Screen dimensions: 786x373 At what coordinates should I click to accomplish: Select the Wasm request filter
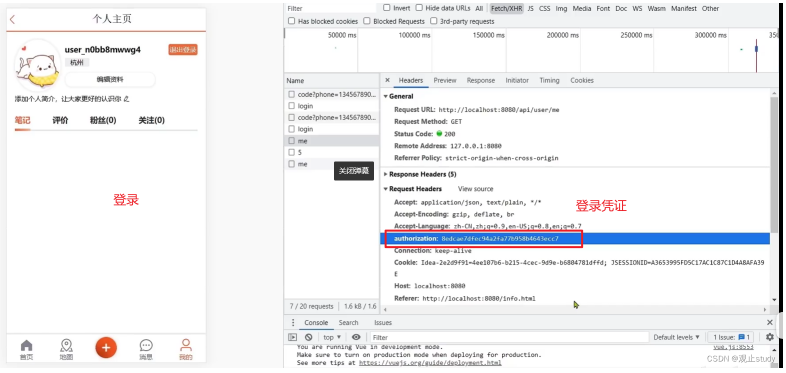click(x=656, y=9)
